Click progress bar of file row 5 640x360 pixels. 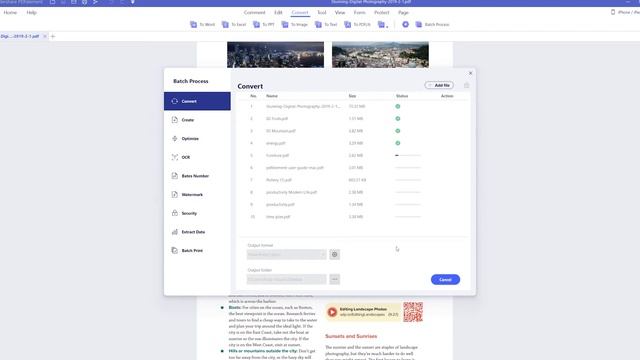408,156
